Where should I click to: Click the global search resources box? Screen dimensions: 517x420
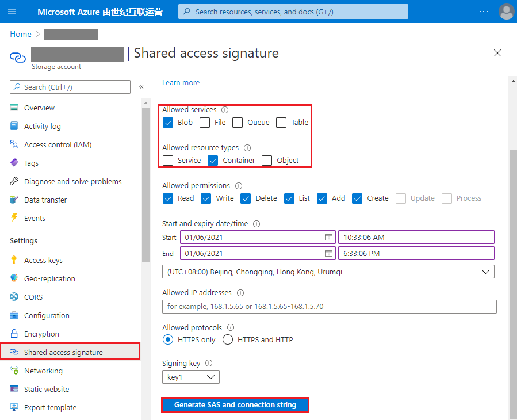(293, 12)
